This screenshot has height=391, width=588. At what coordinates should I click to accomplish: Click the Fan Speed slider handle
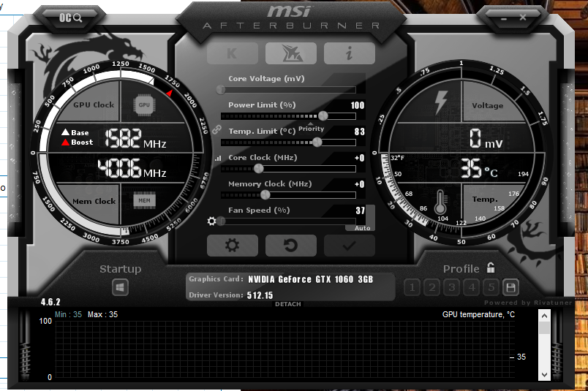[222, 221]
